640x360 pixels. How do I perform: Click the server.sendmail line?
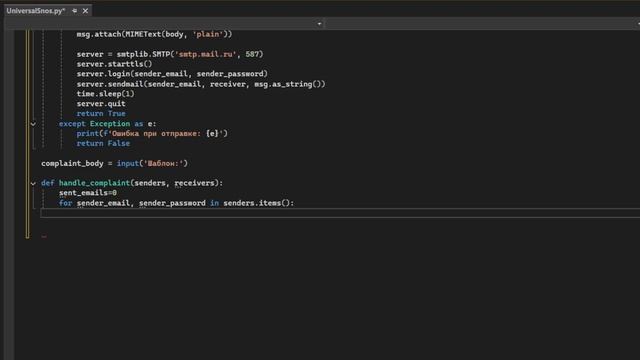[201, 84]
